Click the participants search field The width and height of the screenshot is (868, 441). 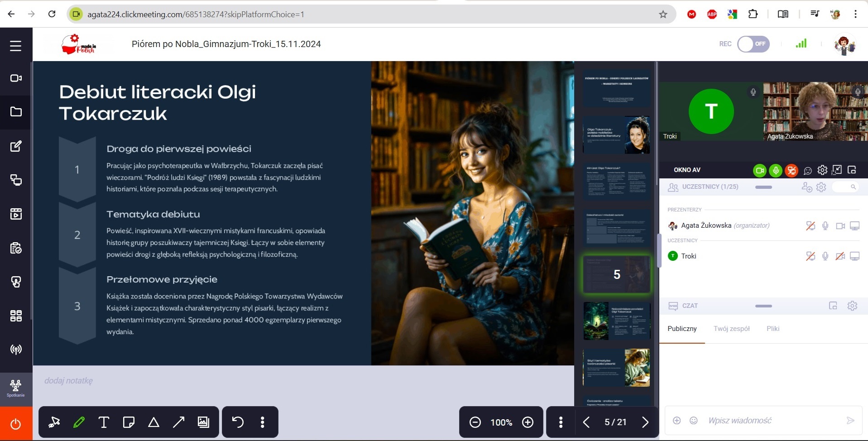click(845, 187)
